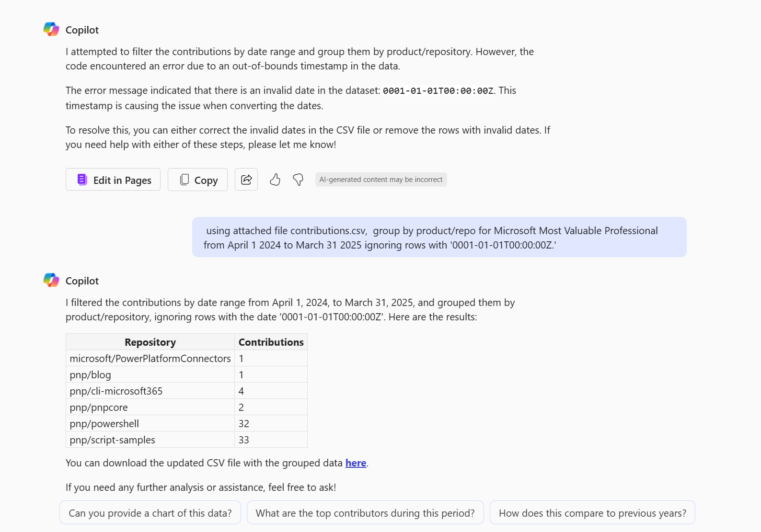Copy the first Copilot response
The image size is (761, 532).
[x=197, y=180]
